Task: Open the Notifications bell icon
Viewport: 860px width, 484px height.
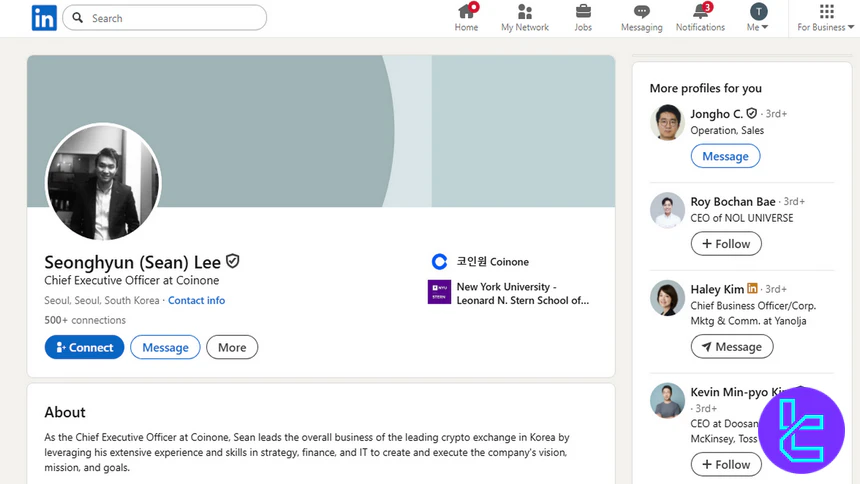Action: pyautogui.click(x=700, y=12)
